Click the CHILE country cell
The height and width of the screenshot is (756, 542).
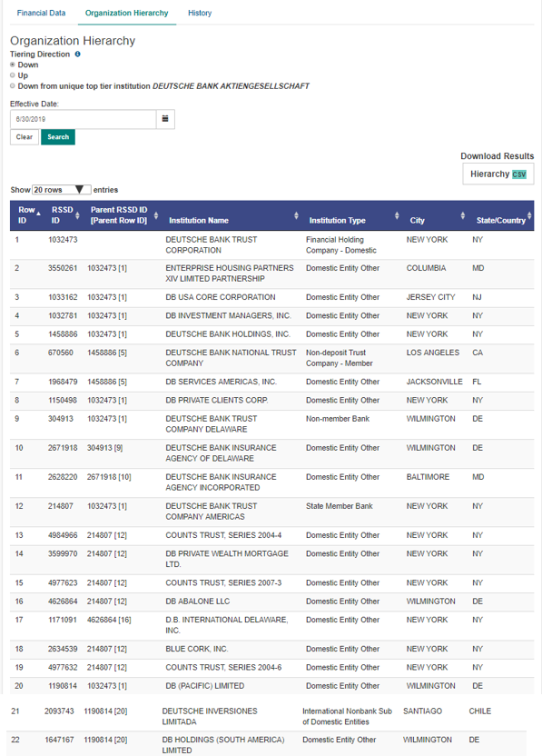[x=480, y=711]
